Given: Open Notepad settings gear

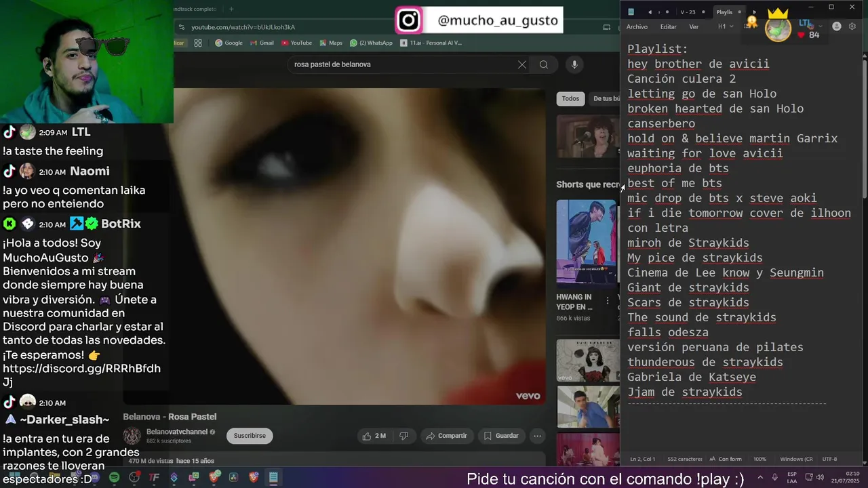Looking at the screenshot, I should point(852,26).
